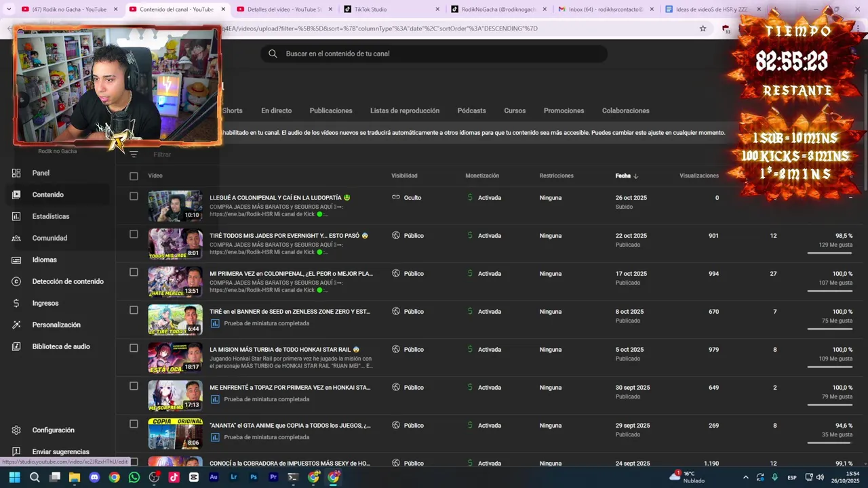Open Idiomas in the sidebar

[x=44, y=260]
